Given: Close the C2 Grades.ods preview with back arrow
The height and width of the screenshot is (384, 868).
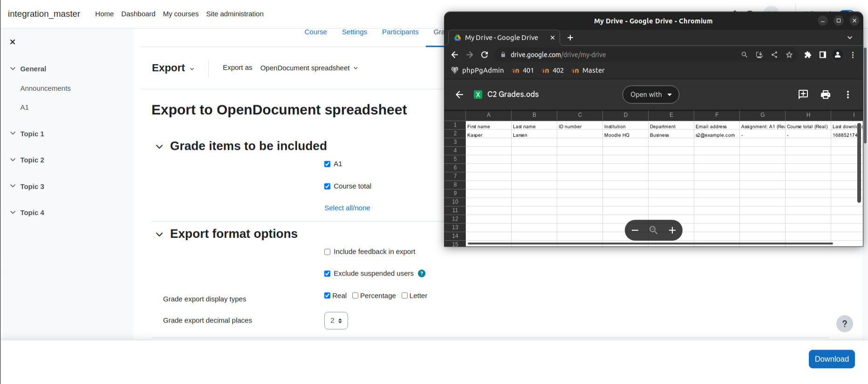Looking at the screenshot, I should click(x=459, y=94).
